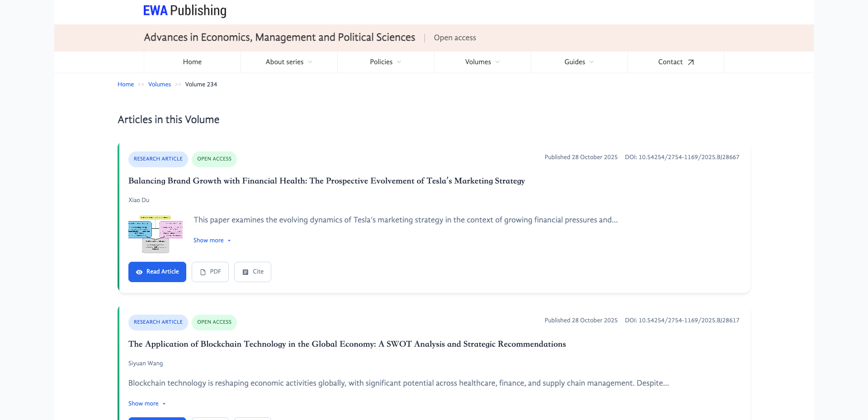This screenshot has width=868, height=420.
Task: Click the DOI ending in BJ28617
Action: tap(682, 321)
